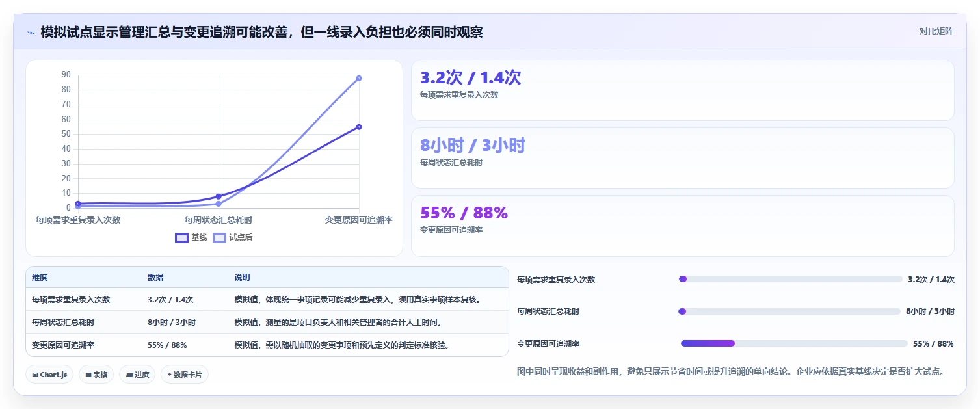Click the 3.2次 / 1.4次 data card
Screen dimensions: 980x409
[682, 90]
